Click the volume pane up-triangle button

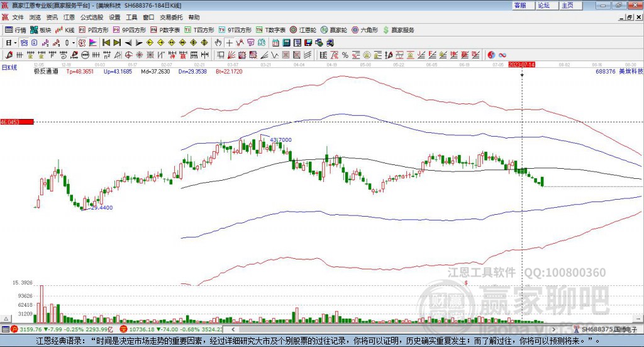click(x=6, y=319)
